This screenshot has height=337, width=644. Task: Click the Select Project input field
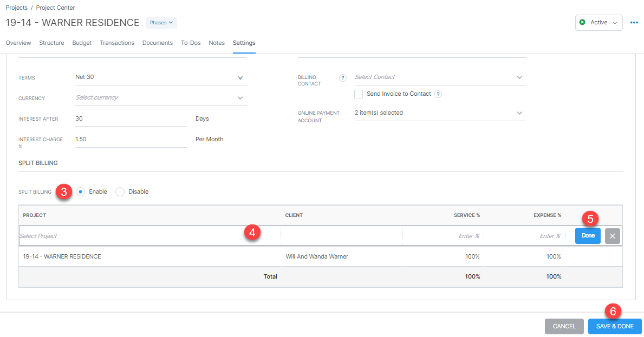(x=108, y=235)
